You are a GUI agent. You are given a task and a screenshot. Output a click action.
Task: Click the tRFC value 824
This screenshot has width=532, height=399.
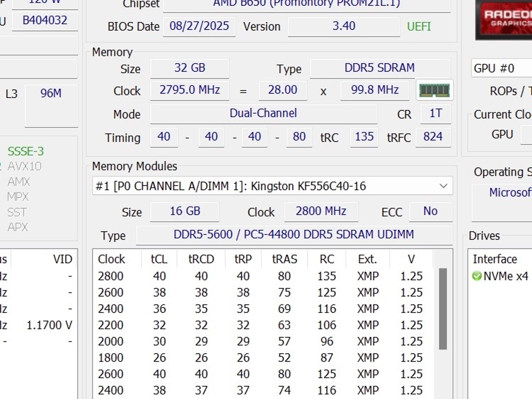click(x=433, y=137)
